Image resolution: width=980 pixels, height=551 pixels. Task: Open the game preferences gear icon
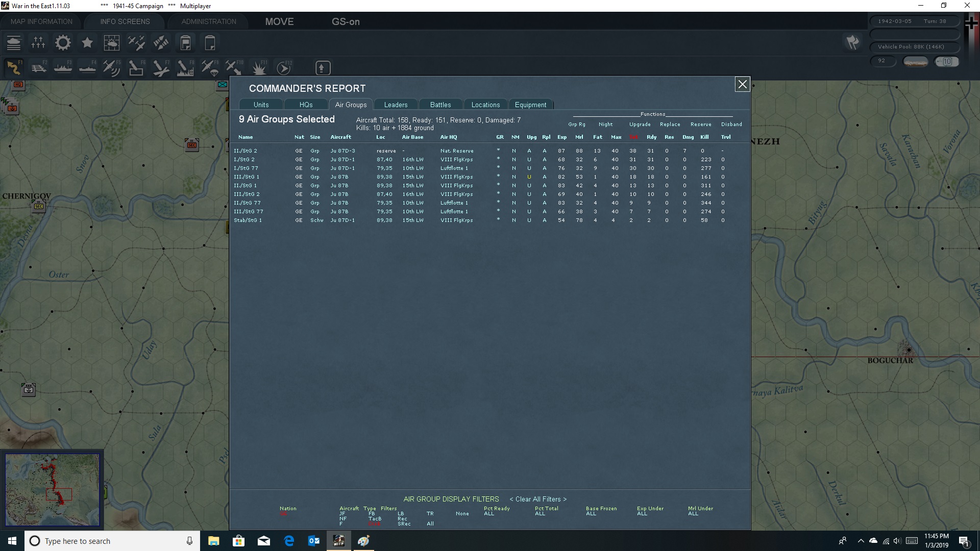(62, 42)
